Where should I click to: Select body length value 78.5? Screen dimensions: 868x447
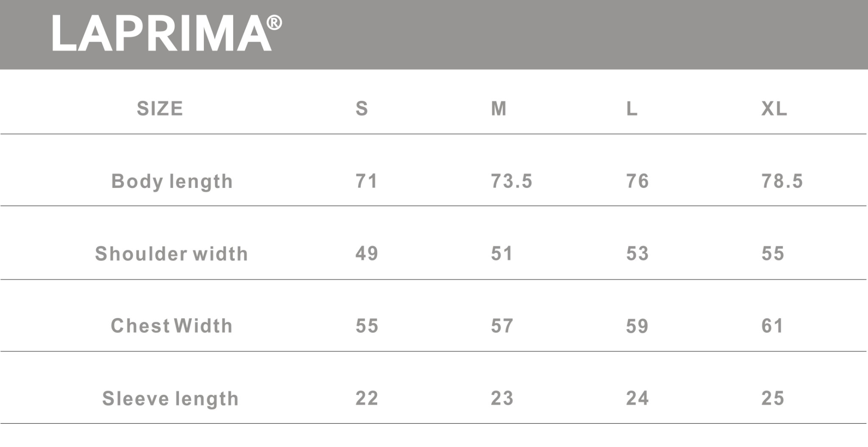tap(782, 181)
